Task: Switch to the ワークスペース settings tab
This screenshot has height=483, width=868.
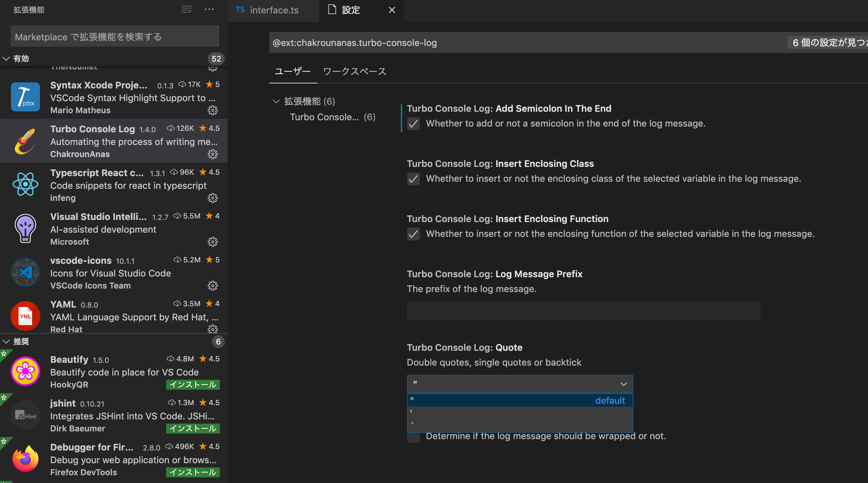Action: (354, 71)
